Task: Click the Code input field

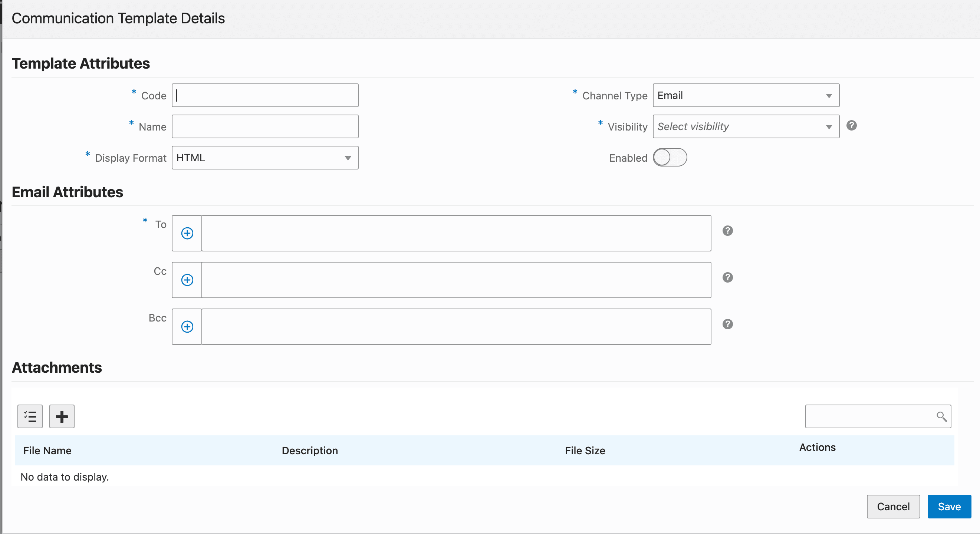Action: click(264, 95)
